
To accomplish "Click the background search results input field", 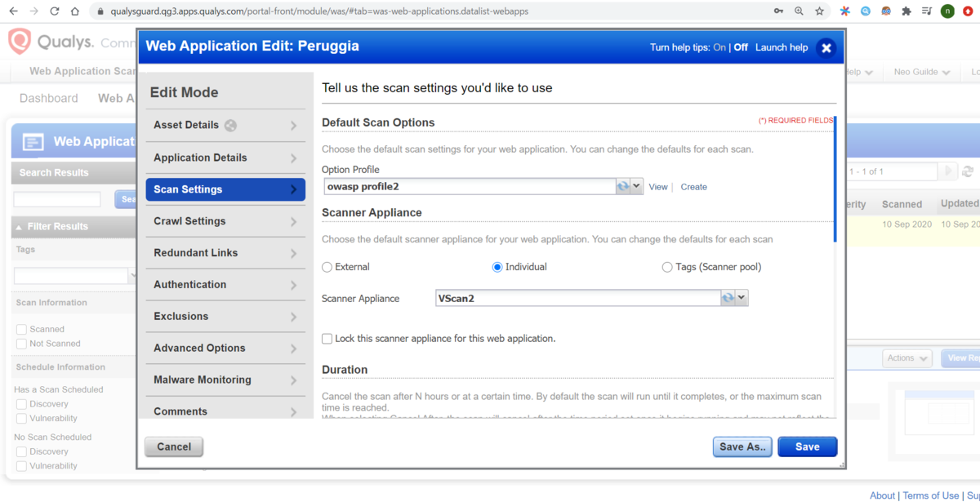I will click(57, 199).
